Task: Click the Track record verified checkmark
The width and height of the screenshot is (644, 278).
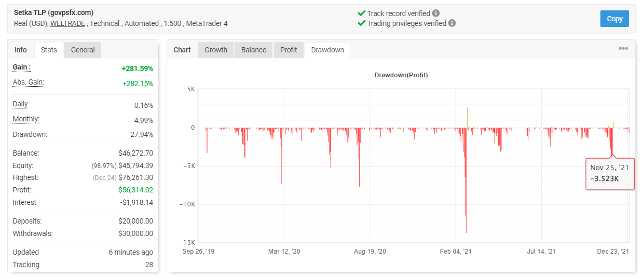Action: coord(362,13)
